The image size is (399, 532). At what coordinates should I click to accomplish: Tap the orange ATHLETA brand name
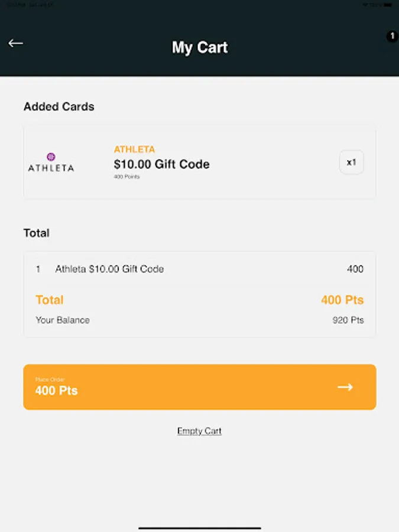[134, 150]
